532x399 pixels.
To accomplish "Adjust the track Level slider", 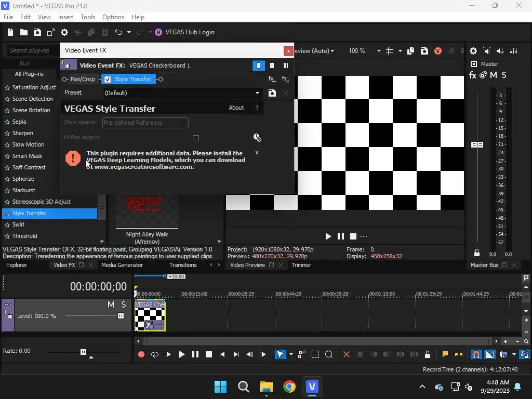I will pyautogui.click(x=121, y=316).
